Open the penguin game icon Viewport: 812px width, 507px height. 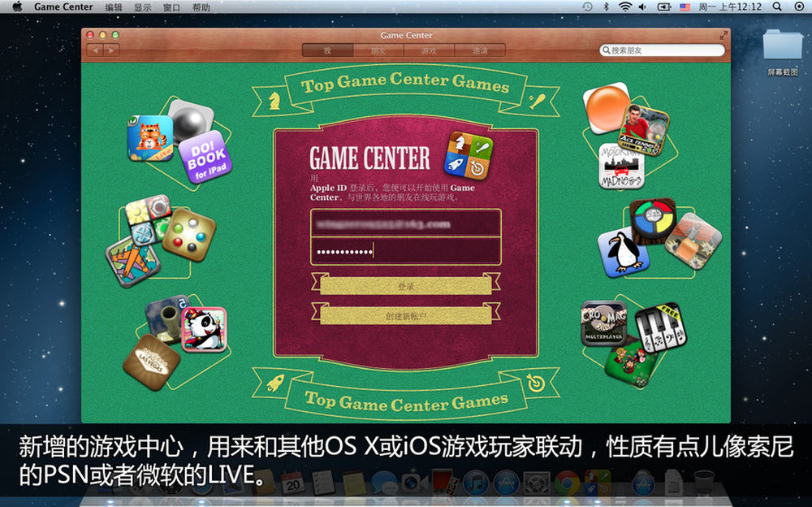(624, 251)
